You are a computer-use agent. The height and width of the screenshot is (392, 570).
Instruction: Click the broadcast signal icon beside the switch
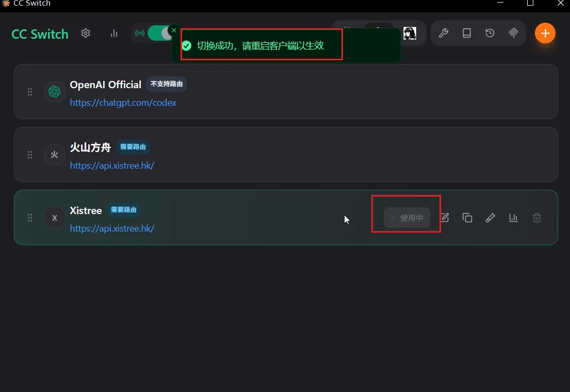(x=140, y=34)
